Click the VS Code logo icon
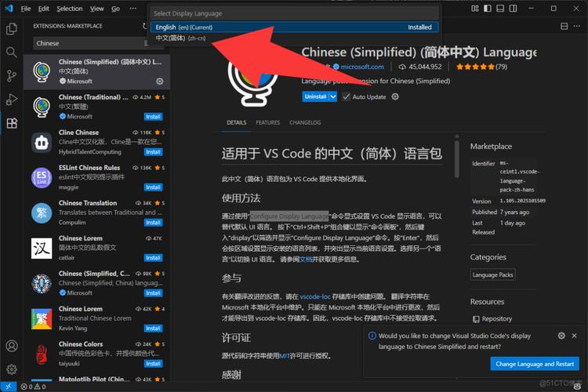This screenshot has height=392, width=588. 9,9
